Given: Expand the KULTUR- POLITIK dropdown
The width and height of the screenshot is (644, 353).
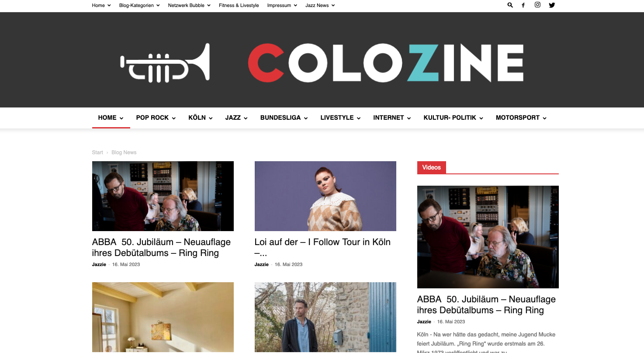Looking at the screenshot, I should point(453,118).
